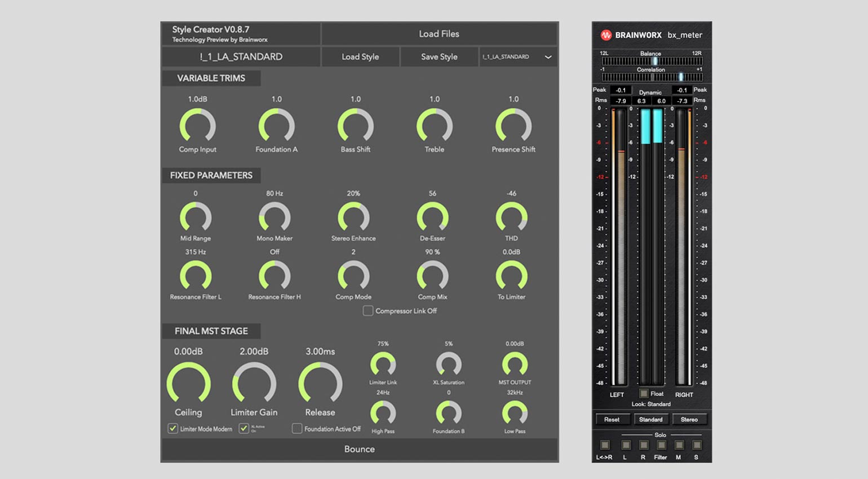Viewport: 868px width, 479px height.
Task: Click the I_1_LA_STANDARD style name field
Action: click(241, 57)
